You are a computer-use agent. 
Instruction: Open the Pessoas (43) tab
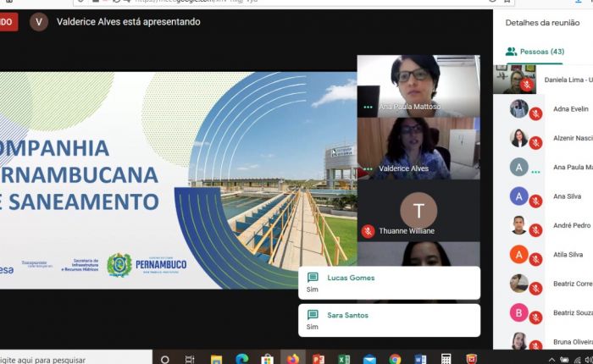click(535, 52)
